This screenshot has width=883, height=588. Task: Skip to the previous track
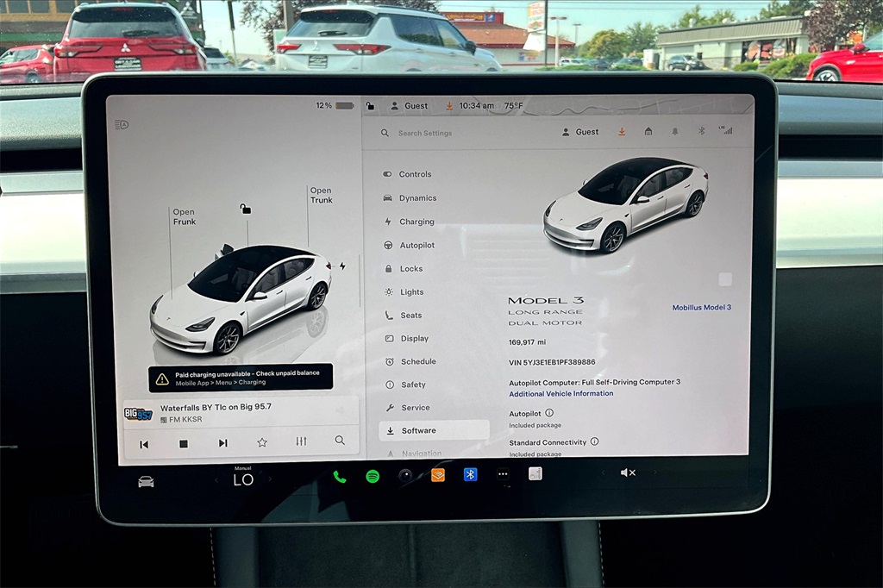(144, 444)
